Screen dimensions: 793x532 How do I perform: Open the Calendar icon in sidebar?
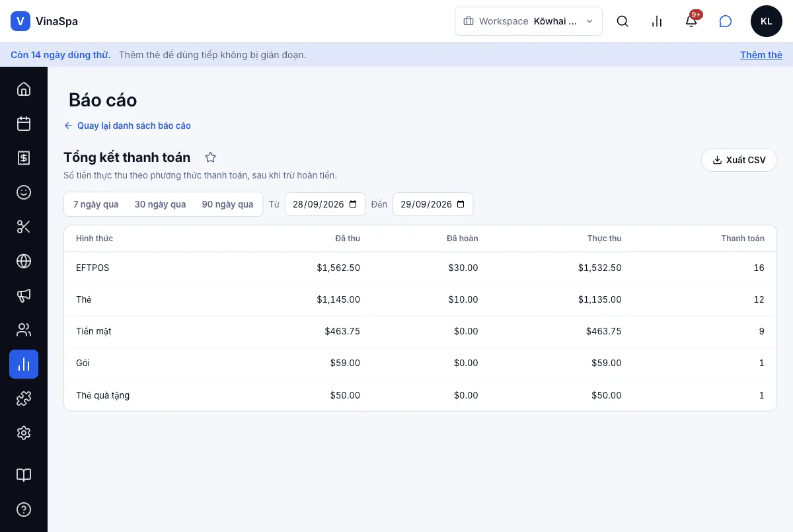24,124
